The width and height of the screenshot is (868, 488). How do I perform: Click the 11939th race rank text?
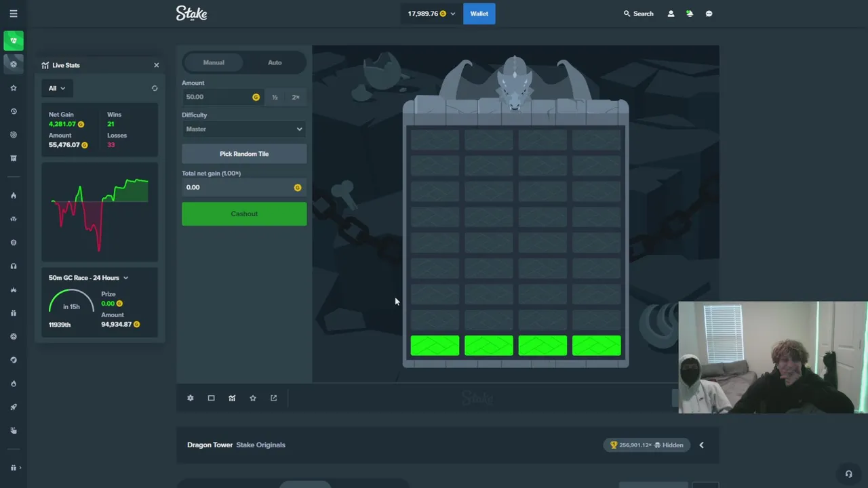(x=60, y=325)
